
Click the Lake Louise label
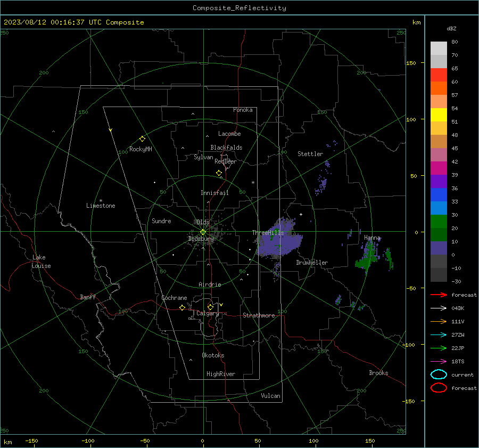(x=41, y=262)
